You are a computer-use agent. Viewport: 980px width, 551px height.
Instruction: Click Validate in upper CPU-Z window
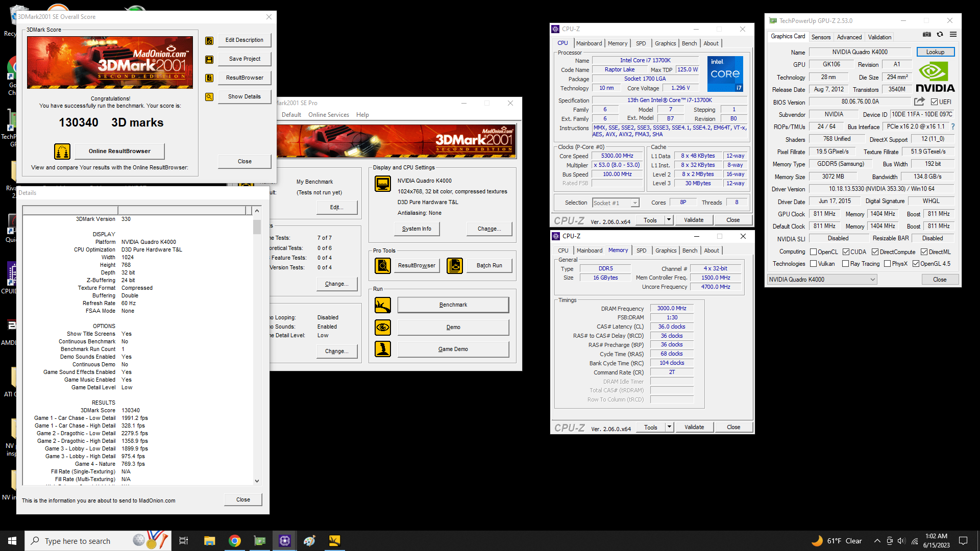coord(694,220)
